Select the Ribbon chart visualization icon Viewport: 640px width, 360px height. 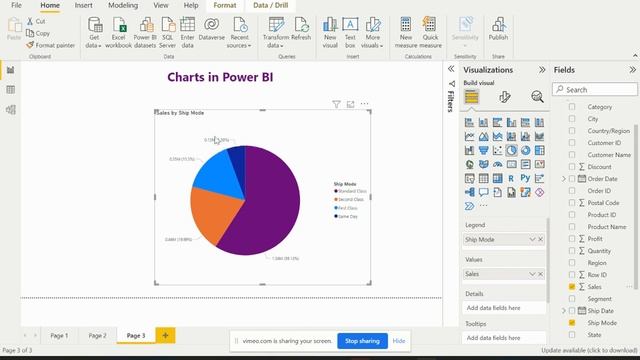pos(539,136)
